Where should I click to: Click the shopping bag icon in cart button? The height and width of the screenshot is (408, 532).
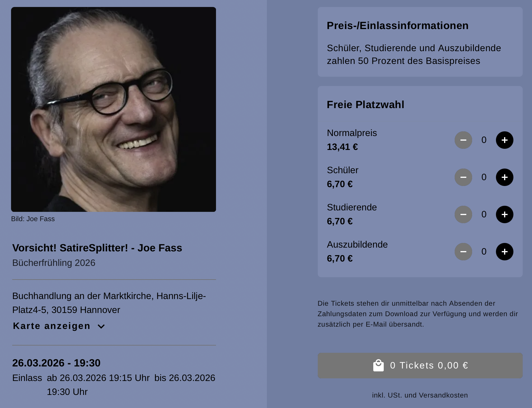tap(378, 366)
